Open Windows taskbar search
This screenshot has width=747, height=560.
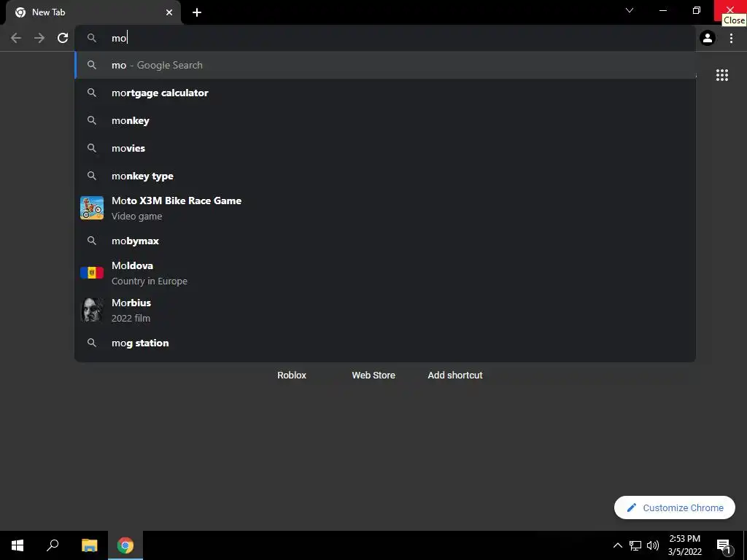53,545
